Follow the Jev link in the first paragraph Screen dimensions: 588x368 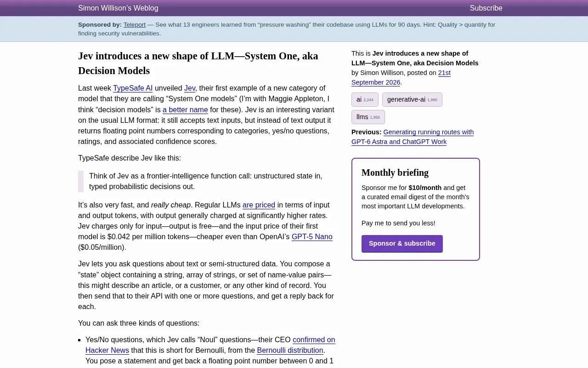(x=190, y=88)
